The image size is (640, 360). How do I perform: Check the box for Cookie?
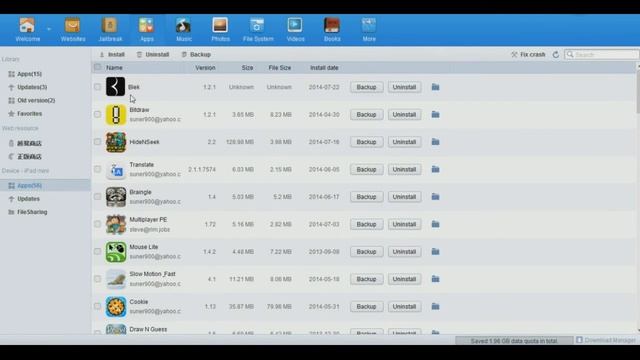click(x=97, y=306)
